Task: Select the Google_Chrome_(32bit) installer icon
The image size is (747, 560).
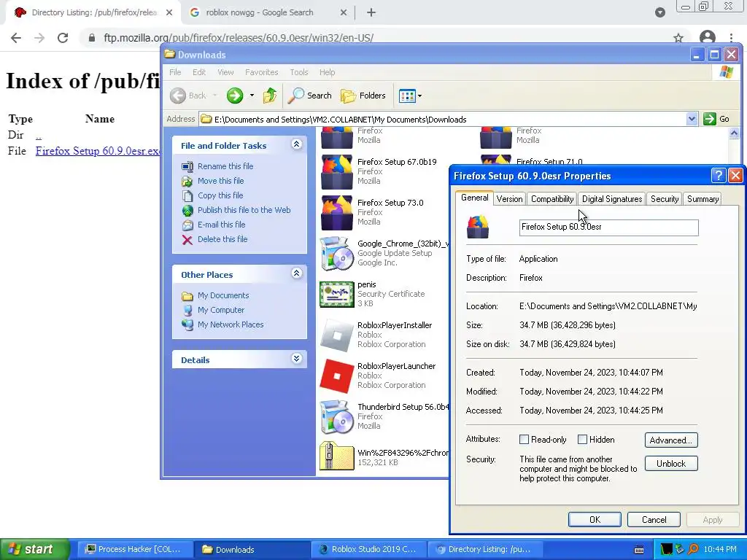Action: [x=337, y=254]
